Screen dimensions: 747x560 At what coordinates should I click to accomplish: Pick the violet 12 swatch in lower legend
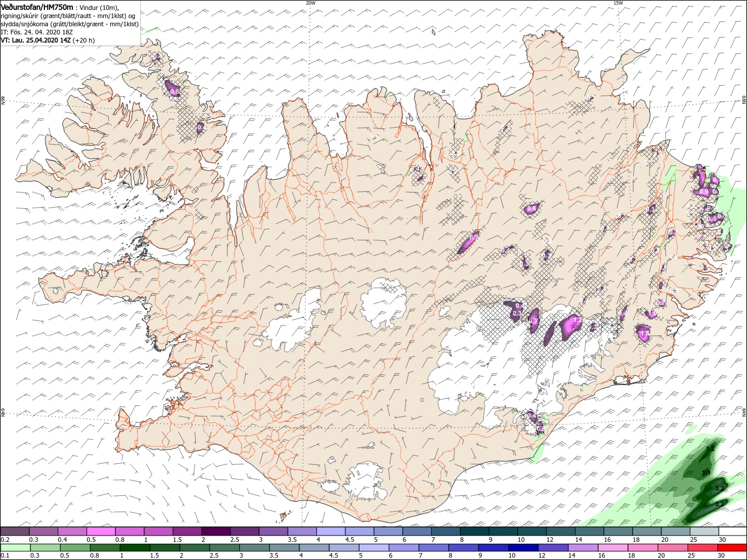tap(552, 548)
